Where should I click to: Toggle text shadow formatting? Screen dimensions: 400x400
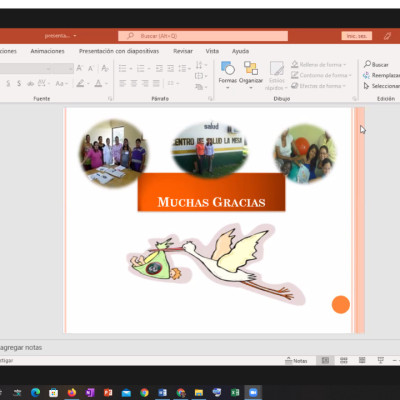tap(19, 83)
